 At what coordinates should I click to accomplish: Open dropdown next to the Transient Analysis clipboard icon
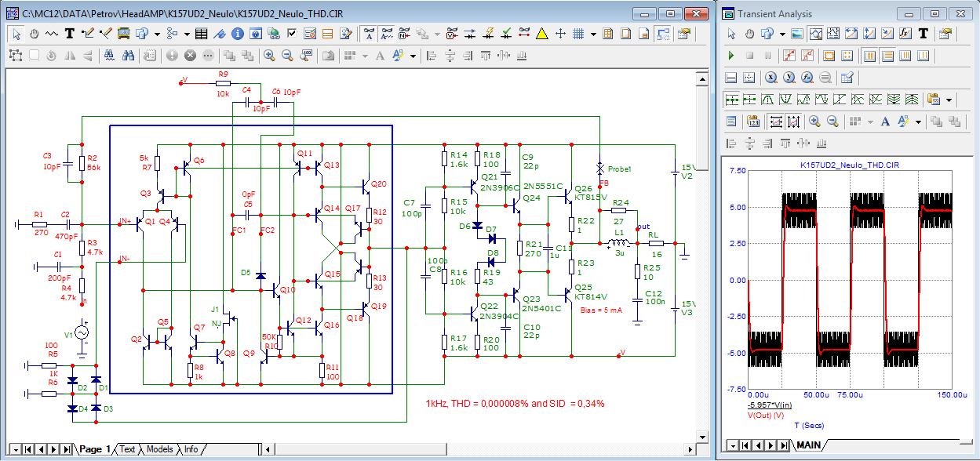949,100
